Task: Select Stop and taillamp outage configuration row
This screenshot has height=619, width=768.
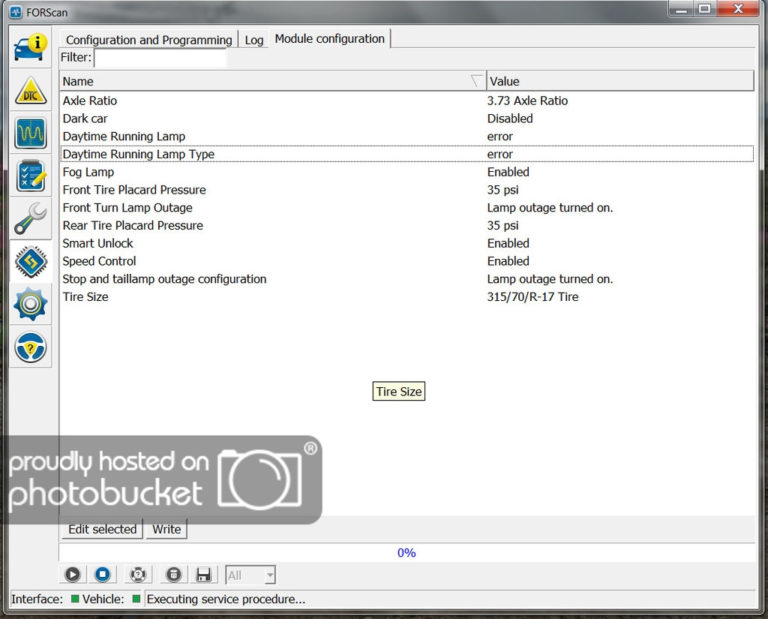Action: (x=407, y=279)
